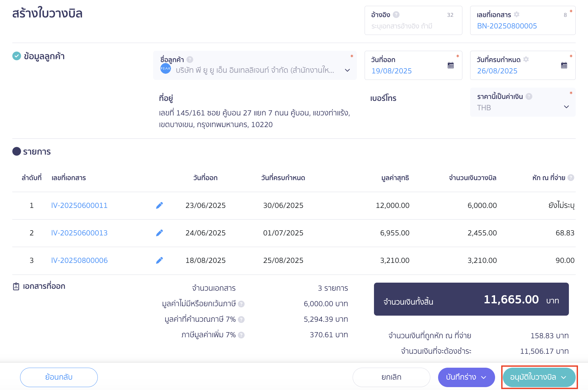
Task: Open the THB currency dropdown
Action: click(566, 107)
